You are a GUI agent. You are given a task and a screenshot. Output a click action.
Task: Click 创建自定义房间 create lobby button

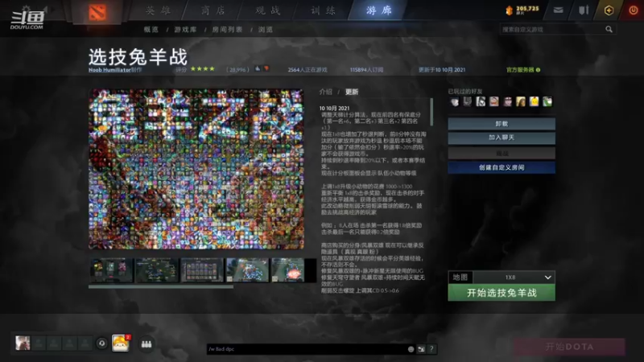(x=502, y=167)
